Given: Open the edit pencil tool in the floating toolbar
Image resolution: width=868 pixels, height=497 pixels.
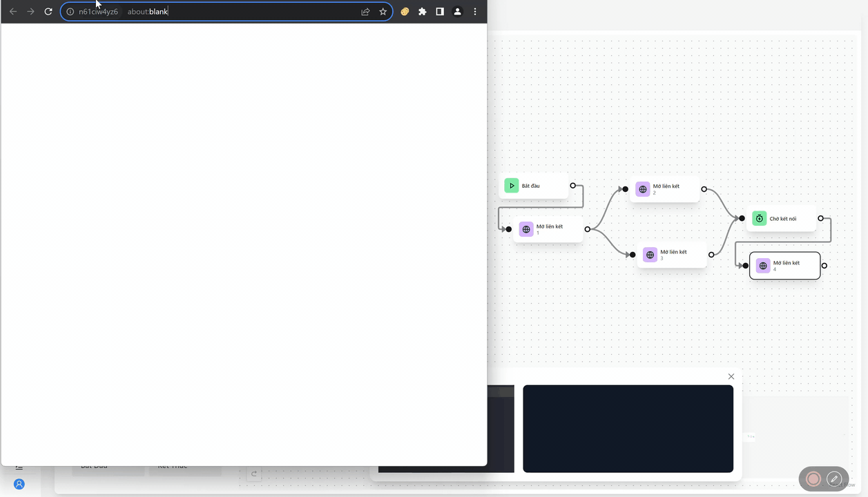Looking at the screenshot, I should [834, 478].
